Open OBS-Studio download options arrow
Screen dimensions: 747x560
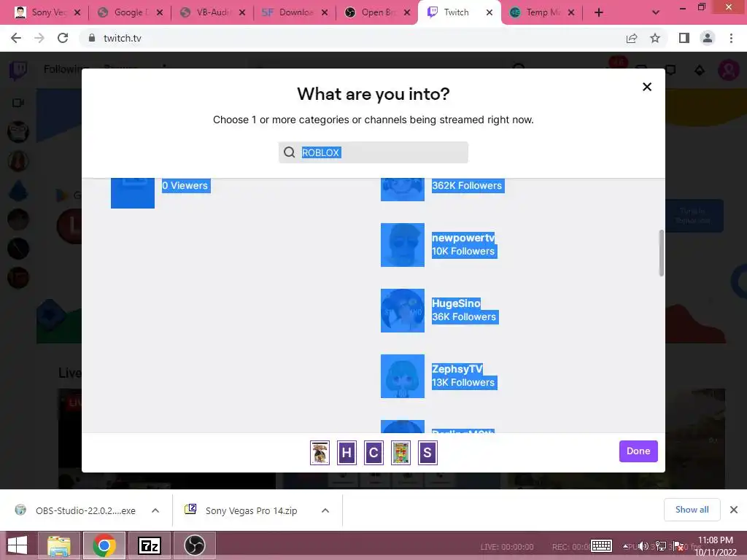[x=155, y=510]
